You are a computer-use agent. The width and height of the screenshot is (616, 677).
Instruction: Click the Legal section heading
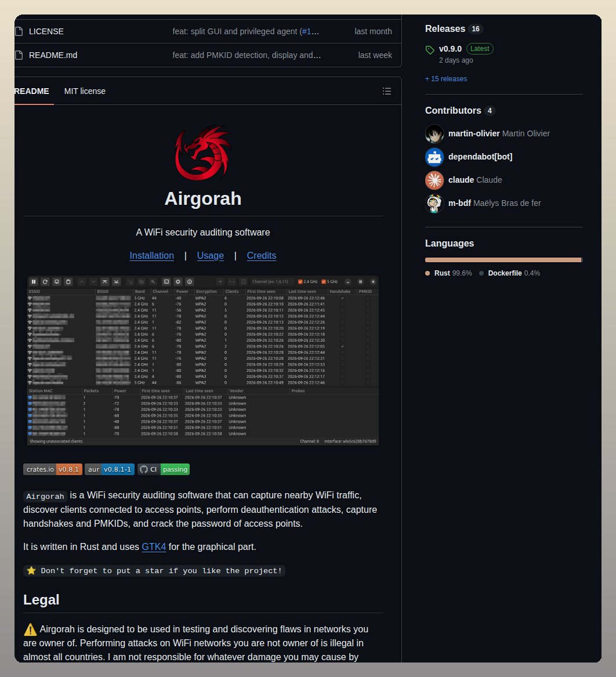tap(41, 600)
